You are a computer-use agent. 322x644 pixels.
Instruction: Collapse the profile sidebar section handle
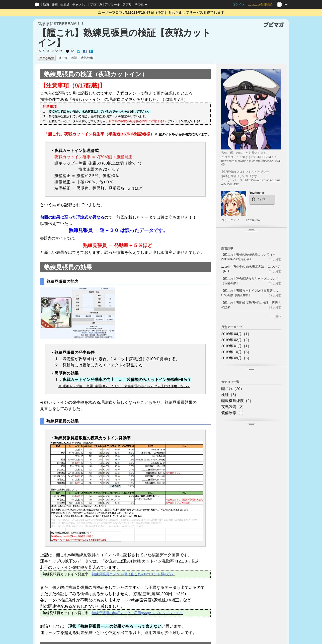point(251,230)
